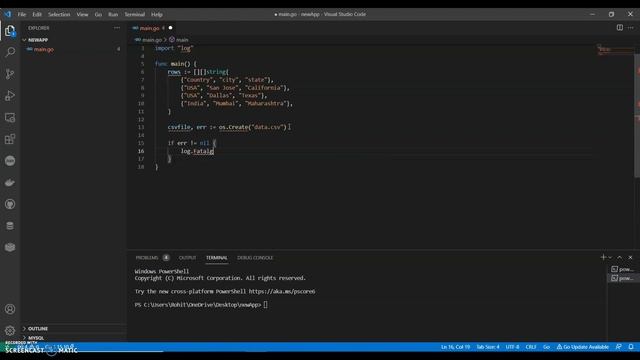Open the Explorer view in activity bar

tap(10, 31)
